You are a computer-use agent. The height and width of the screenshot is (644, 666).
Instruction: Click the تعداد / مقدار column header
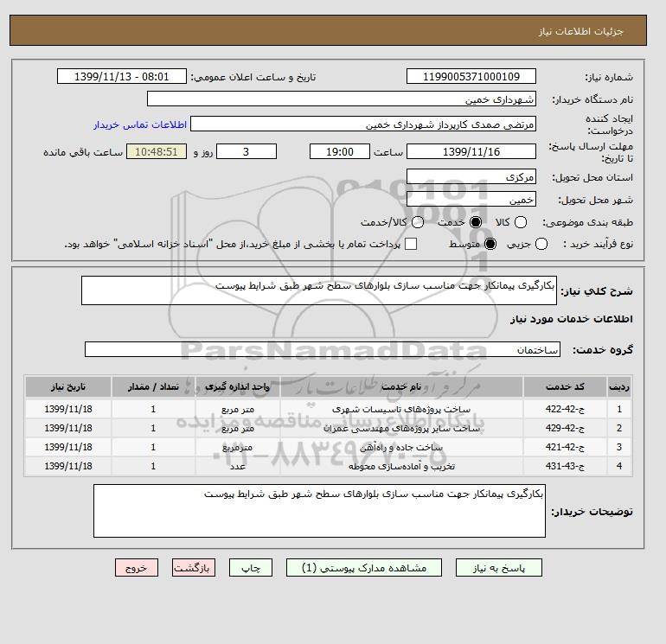(153, 386)
